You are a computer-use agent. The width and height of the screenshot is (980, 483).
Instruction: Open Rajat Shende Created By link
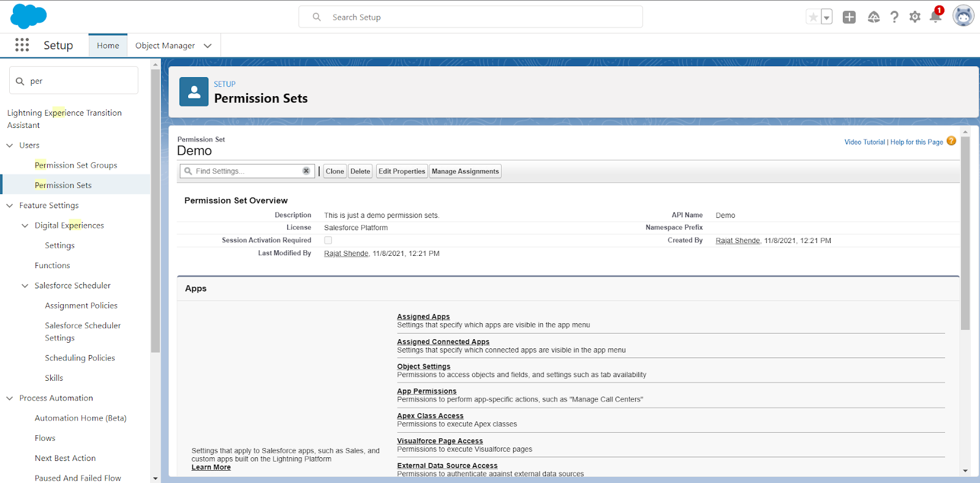click(737, 241)
